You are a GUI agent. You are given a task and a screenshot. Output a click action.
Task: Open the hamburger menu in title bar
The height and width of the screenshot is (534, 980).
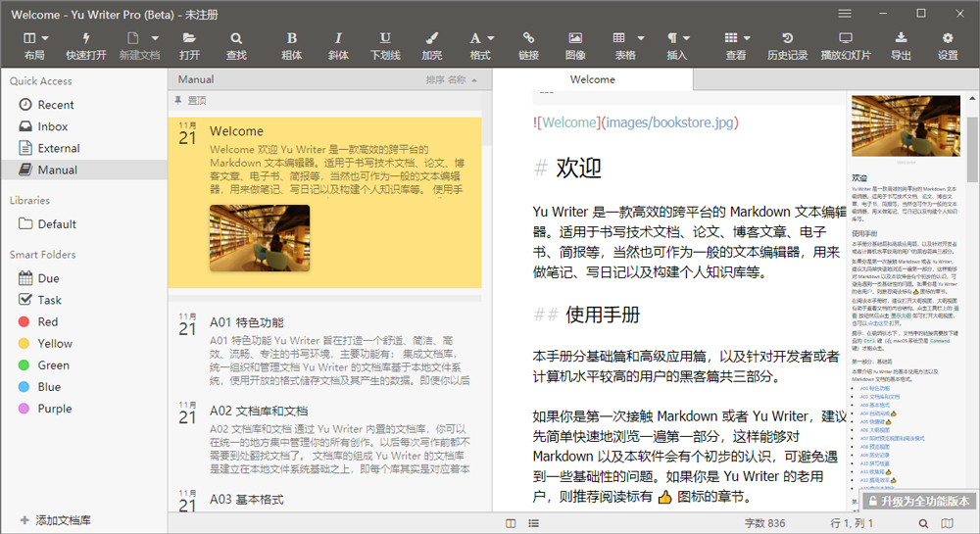pos(845,13)
